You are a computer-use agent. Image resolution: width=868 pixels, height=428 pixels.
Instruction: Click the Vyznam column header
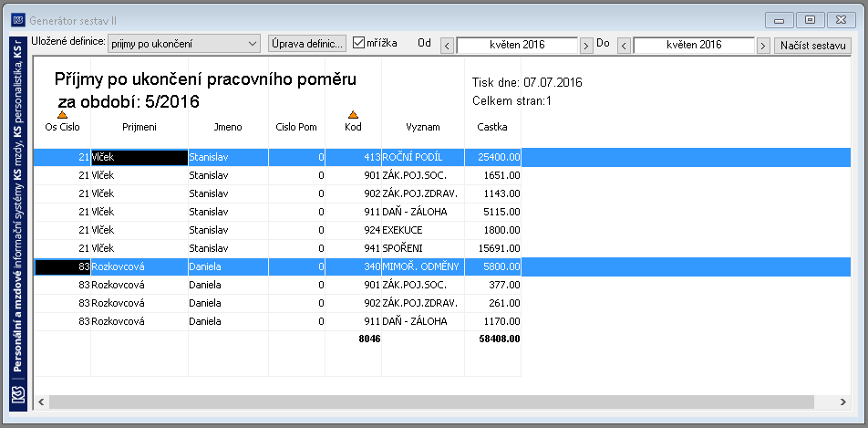pos(423,127)
